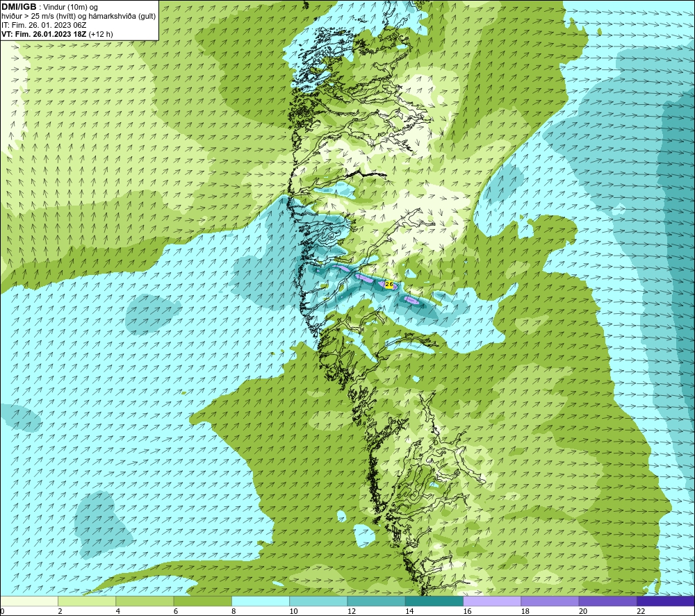Click the turquoise 10–12 scale swatch
This screenshot has height=616, width=695.
pos(318,601)
